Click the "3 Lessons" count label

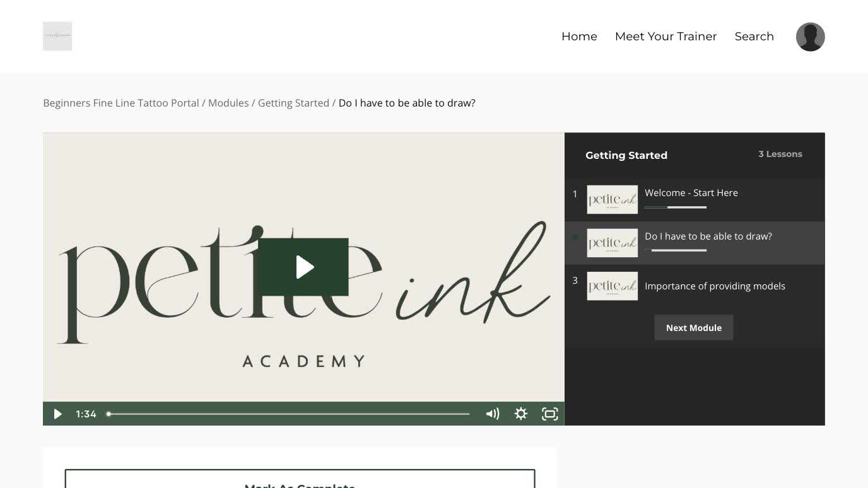[x=780, y=154]
